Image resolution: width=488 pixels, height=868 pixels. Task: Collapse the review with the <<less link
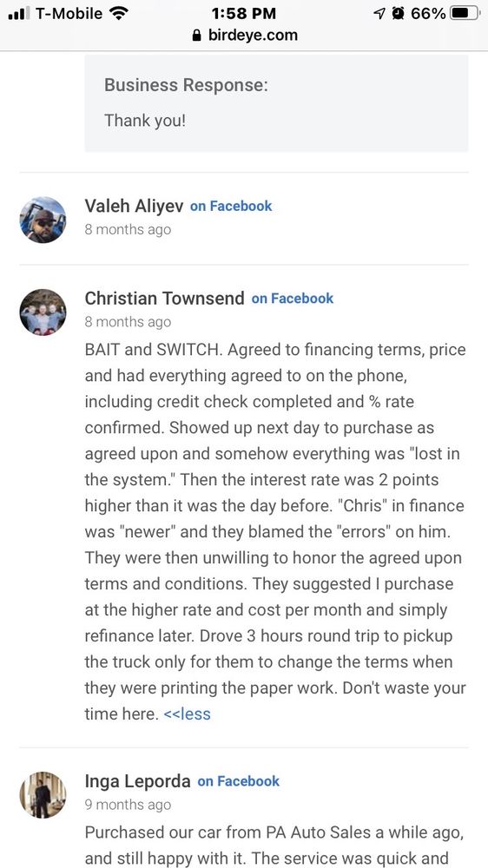188,713
